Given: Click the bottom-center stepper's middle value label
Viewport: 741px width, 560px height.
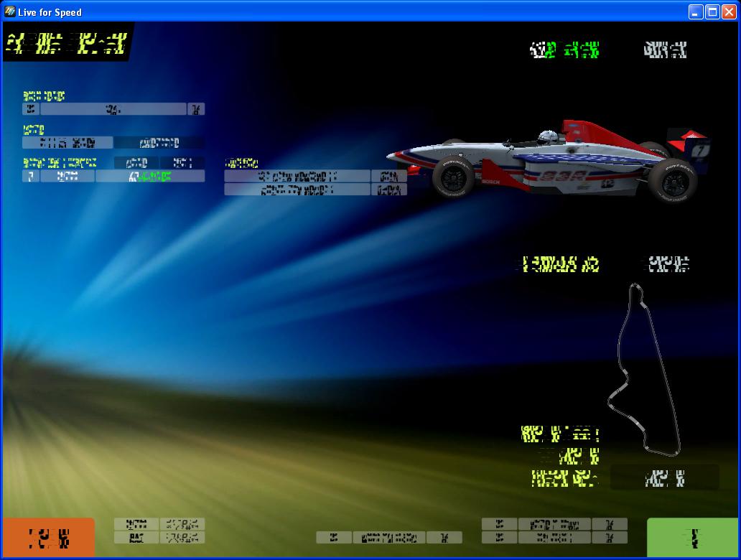Looking at the screenshot, I should pyautogui.click(x=389, y=537).
